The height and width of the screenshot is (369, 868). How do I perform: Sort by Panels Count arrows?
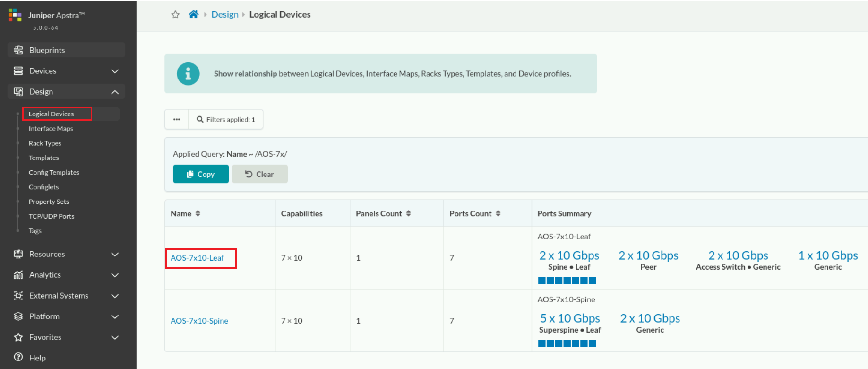click(x=409, y=213)
